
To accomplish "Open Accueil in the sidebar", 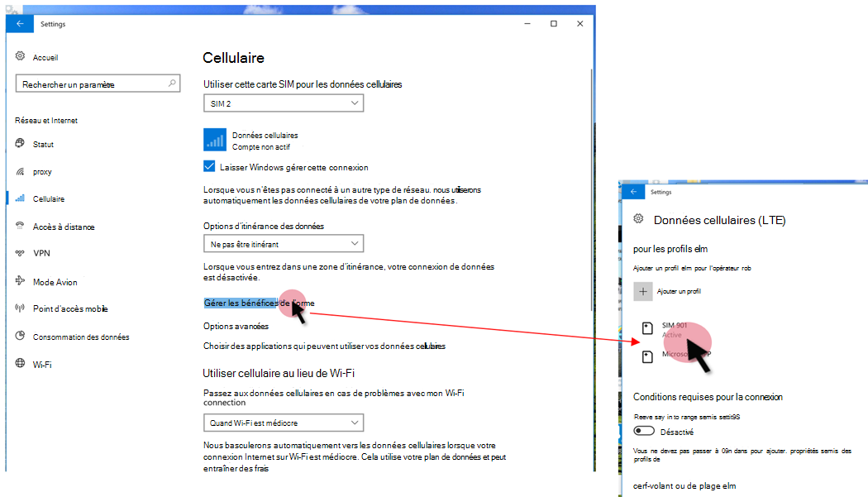I will 45,57.
